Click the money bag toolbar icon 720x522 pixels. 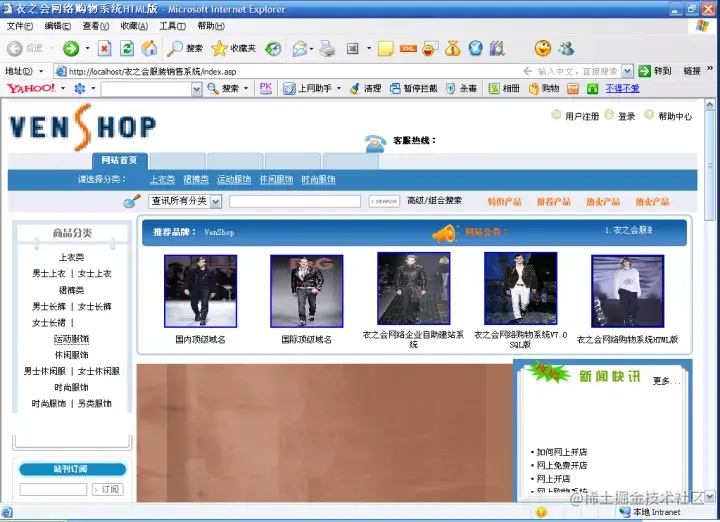point(452,48)
